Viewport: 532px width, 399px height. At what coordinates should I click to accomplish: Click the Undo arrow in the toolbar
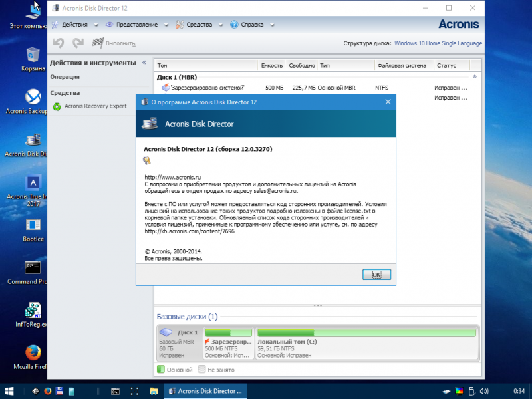pyautogui.click(x=59, y=43)
